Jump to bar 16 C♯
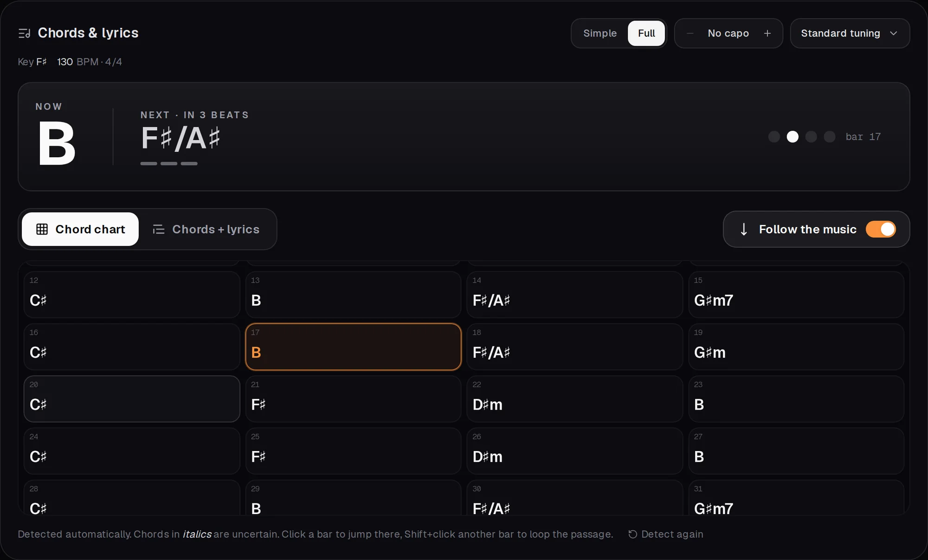 tap(132, 347)
